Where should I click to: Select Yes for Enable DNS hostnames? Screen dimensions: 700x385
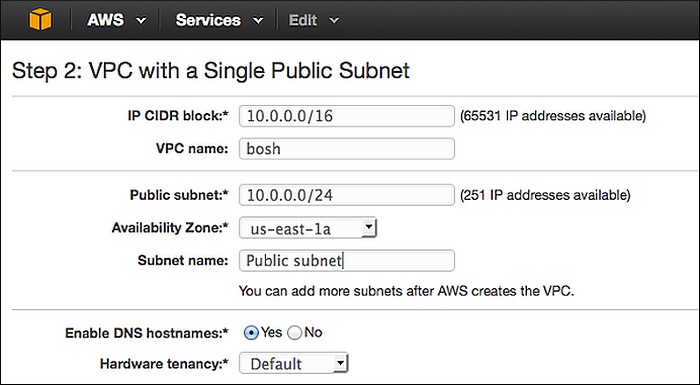click(x=251, y=333)
